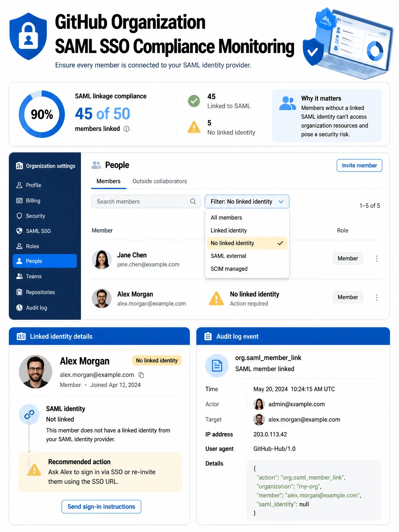The width and height of the screenshot is (399, 532).
Task: Switch to Outside collaborators tab
Action: (x=160, y=181)
